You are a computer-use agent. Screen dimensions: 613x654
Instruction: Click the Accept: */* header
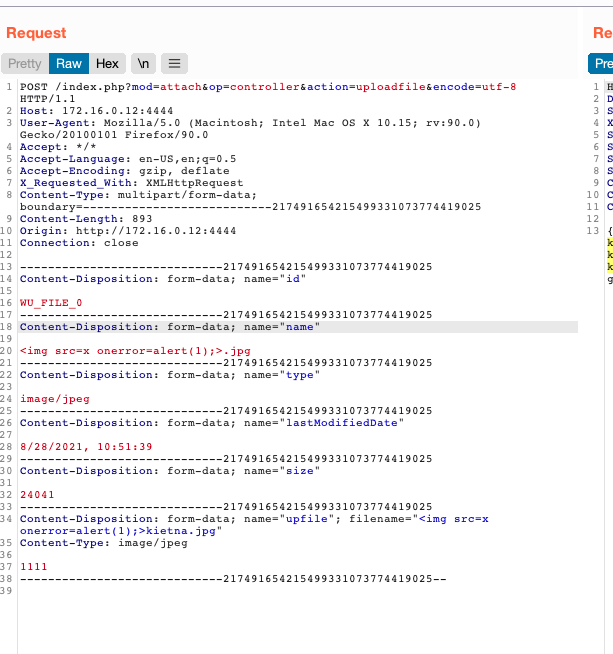pyautogui.click(x=58, y=147)
